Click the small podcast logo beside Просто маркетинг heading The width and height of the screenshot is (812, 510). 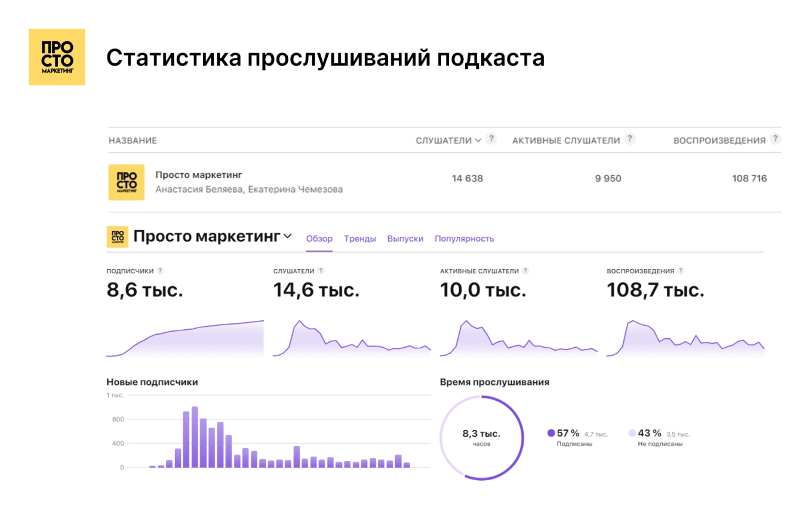click(x=117, y=237)
